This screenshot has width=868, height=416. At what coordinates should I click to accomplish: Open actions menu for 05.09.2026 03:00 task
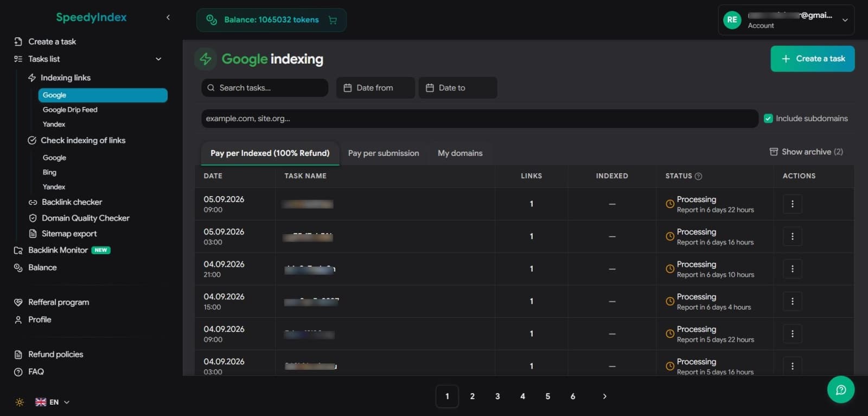point(792,236)
